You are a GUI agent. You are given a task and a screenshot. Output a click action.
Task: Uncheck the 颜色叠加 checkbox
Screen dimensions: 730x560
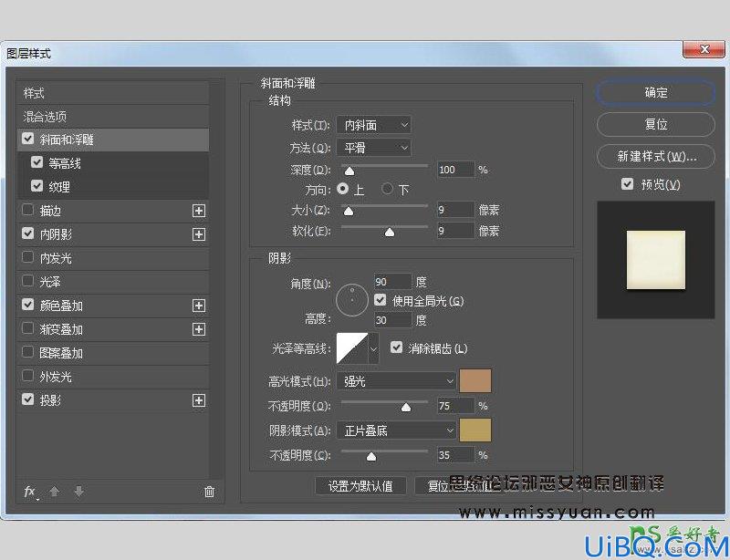(x=28, y=305)
